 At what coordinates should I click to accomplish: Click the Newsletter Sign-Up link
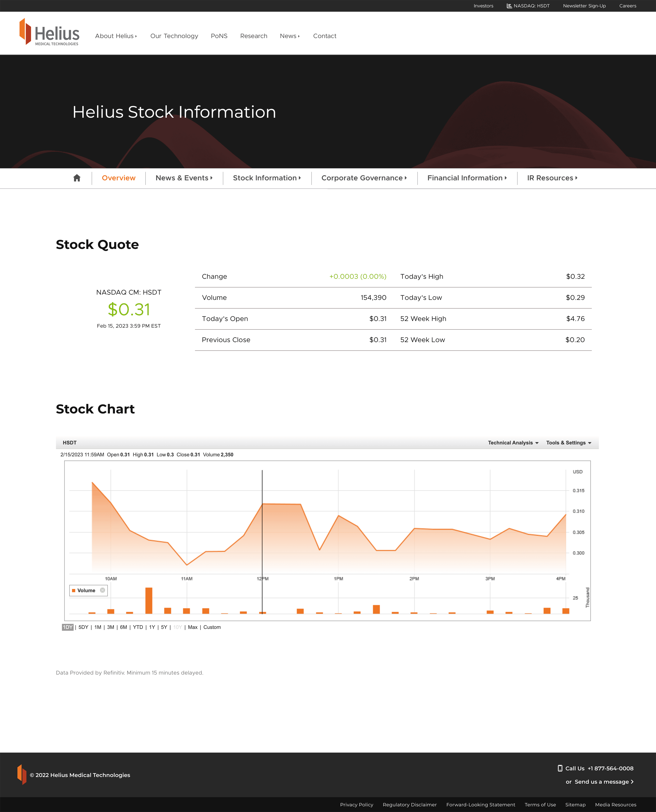pos(584,6)
